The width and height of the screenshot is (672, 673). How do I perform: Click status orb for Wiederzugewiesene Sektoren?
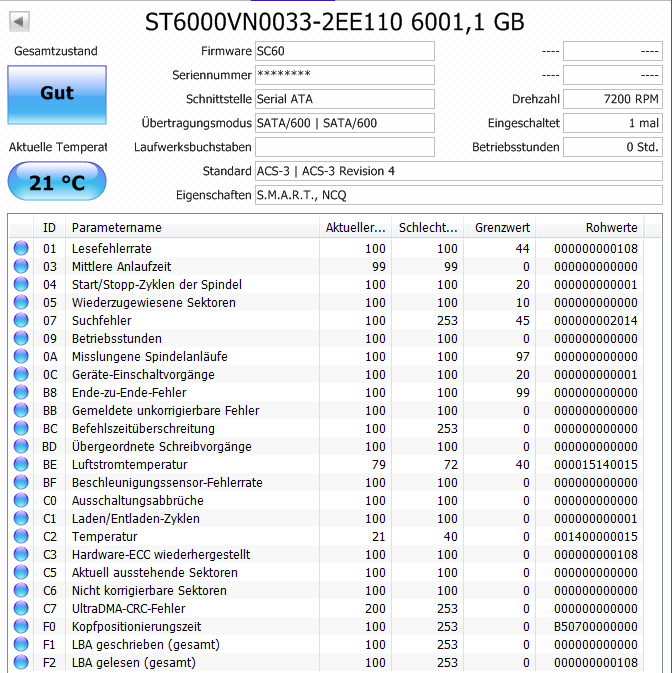click(21, 302)
